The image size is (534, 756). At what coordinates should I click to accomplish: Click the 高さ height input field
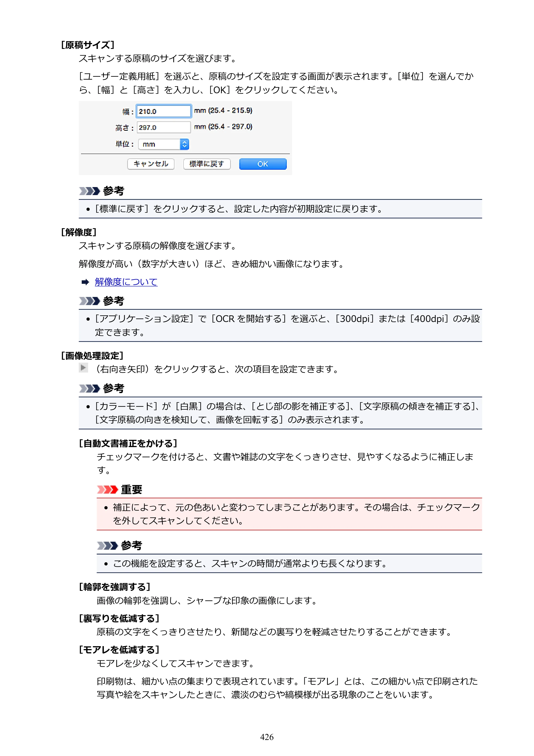163,127
